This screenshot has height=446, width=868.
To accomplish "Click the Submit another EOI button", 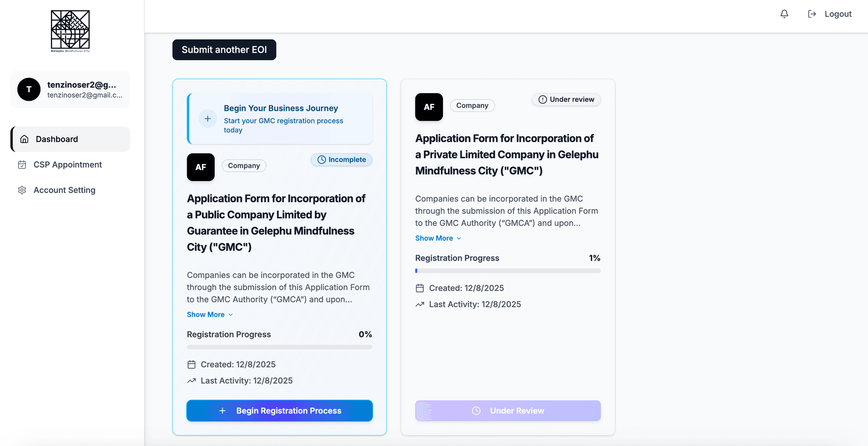I will pos(224,50).
